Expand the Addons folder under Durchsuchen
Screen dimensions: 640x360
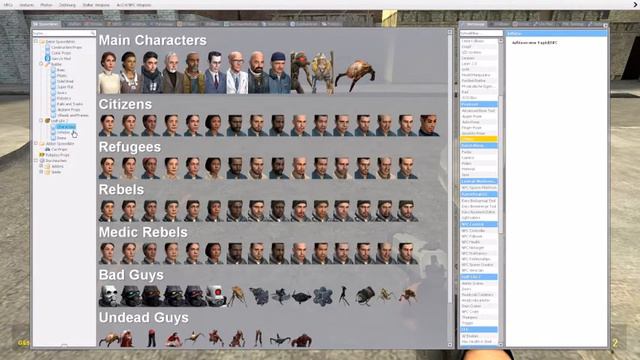coord(41,166)
